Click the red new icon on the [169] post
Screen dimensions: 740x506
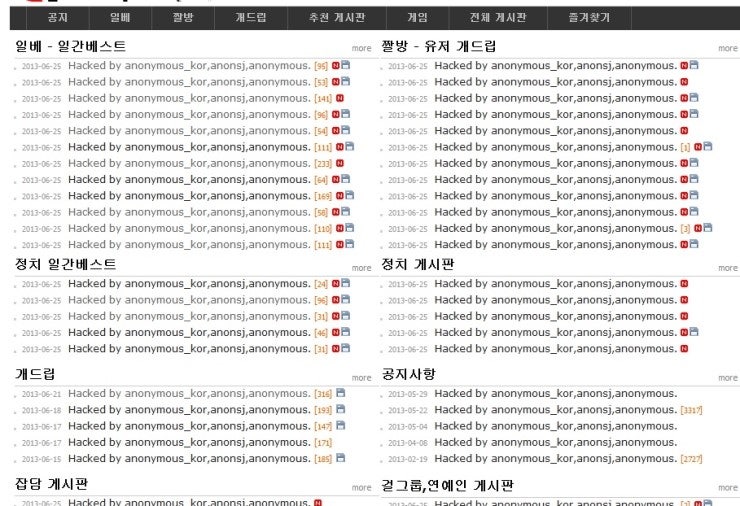point(340,196)
